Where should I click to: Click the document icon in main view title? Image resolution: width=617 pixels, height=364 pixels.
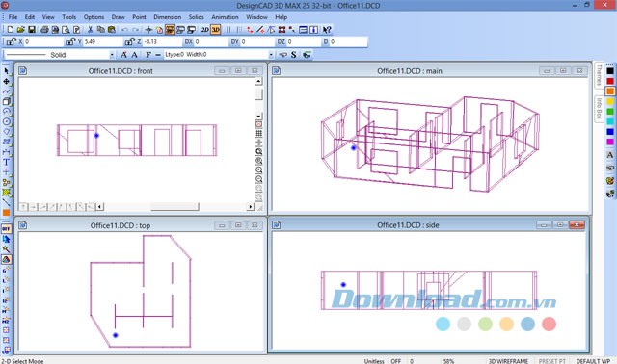click(x=277, y=70)
